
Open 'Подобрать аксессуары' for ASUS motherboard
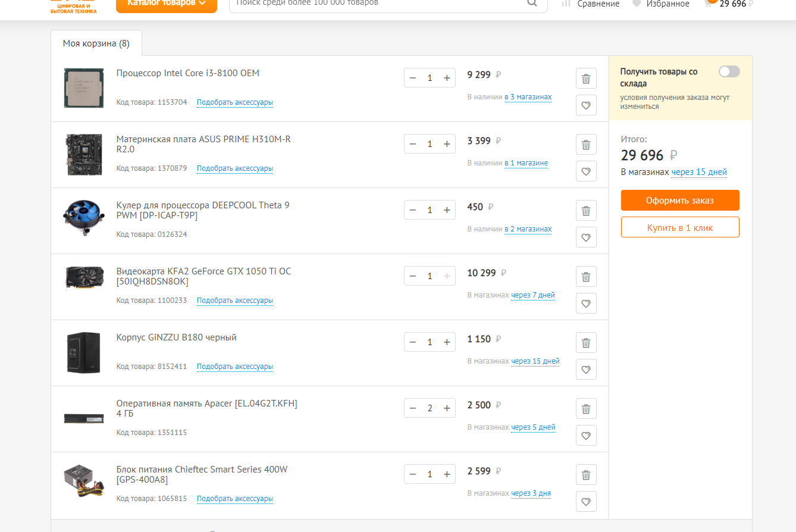[x=235, y=168]
